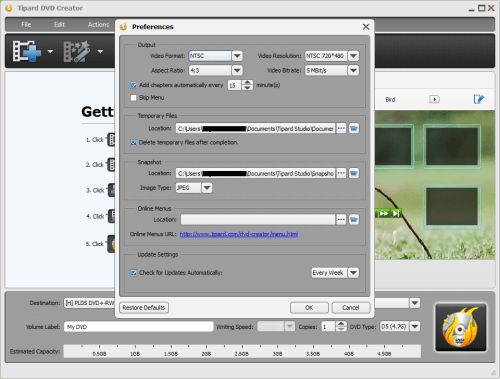Click the Tipard DVD Creator app icon
The image size is (500, 379).
pyautogui.click(x=9, y=8)
